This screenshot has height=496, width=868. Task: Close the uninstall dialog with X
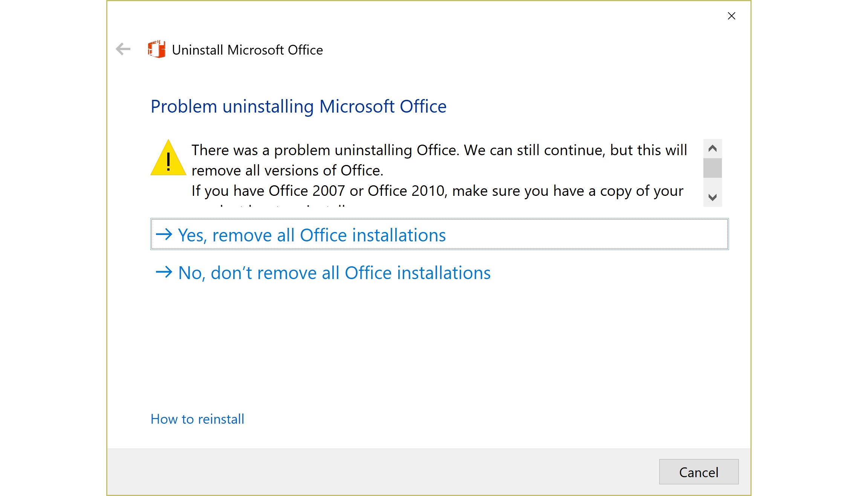click(x=731, y=16)
